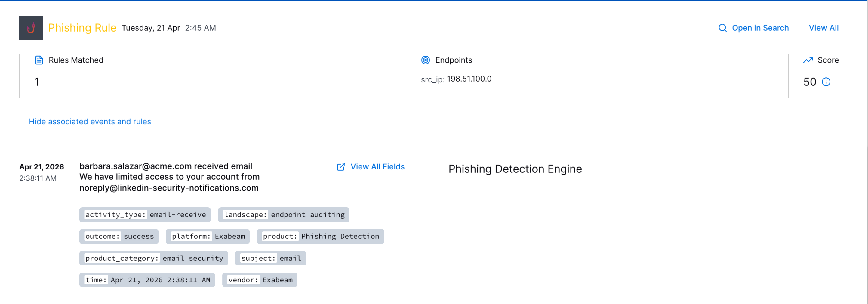Viewport: 868px width, 304px height.
Task: Click the Phishing Detection Engine heading
Action: point(515,169)
